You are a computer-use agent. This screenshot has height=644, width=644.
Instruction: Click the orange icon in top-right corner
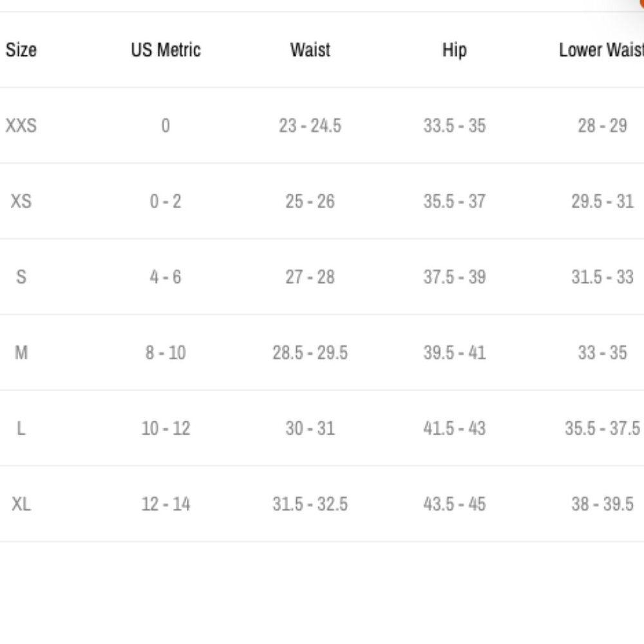(641, 3)
